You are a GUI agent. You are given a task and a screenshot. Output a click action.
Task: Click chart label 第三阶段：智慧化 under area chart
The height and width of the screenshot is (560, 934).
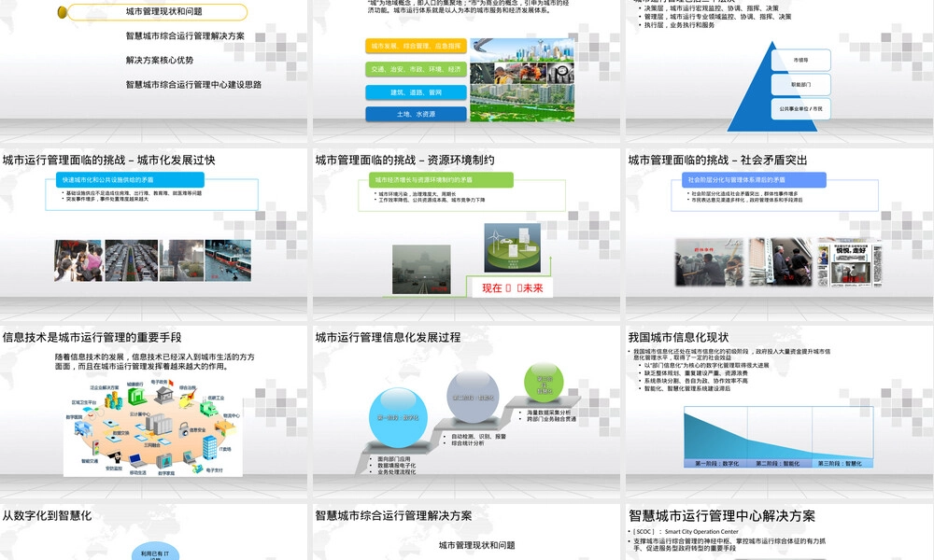840,463
